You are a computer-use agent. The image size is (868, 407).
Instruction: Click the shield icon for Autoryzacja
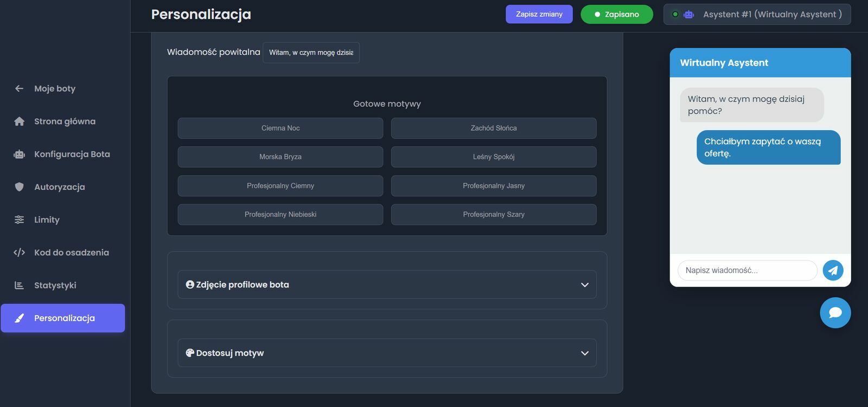coord(19,187)
